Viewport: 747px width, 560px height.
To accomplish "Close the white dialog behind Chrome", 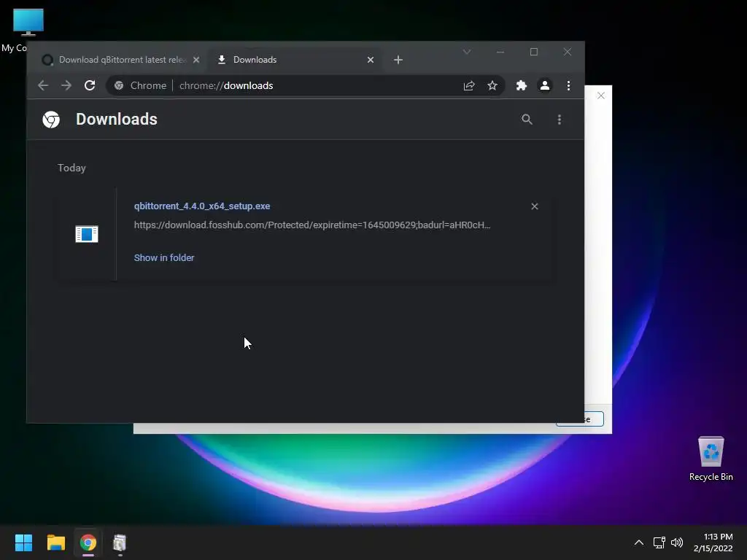I will tap(601, 96).
